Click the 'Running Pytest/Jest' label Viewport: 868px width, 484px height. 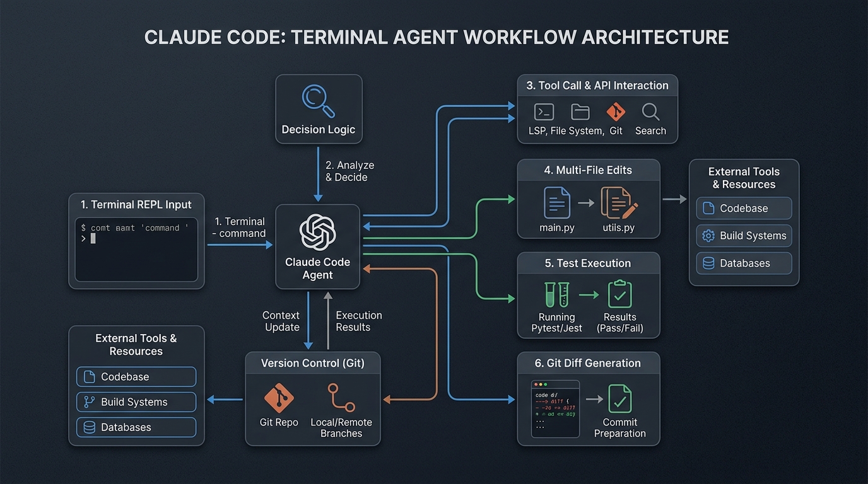(x=557, y=323)
